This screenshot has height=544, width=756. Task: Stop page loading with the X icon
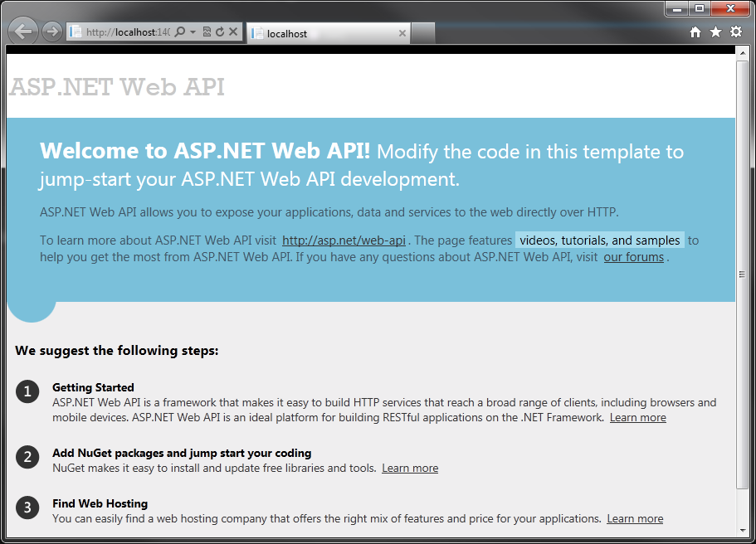[x=232, y=31]
